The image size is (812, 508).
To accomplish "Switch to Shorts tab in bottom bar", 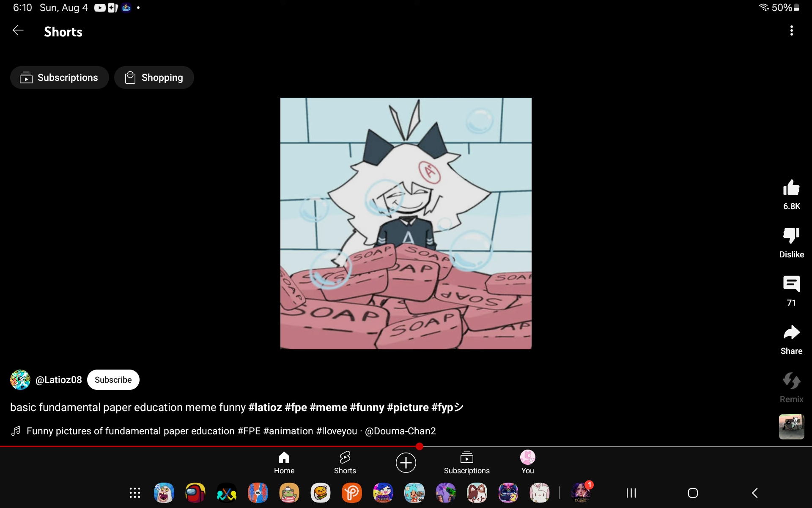I will [x=345, y=462].
